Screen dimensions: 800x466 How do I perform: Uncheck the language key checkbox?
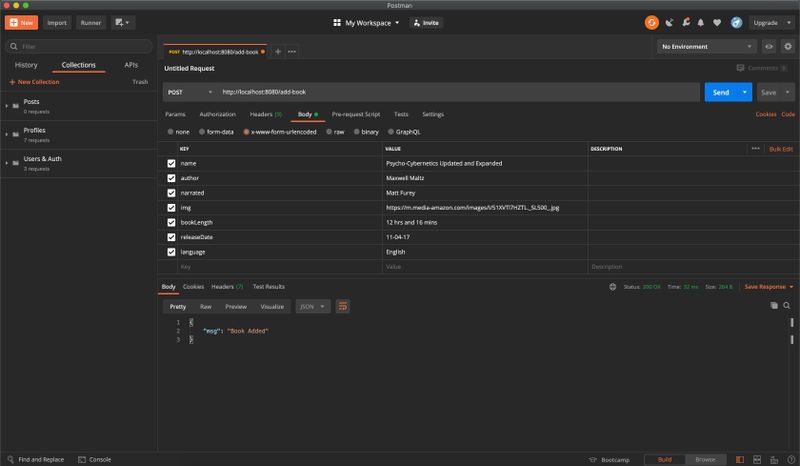(x=171, y=252)
